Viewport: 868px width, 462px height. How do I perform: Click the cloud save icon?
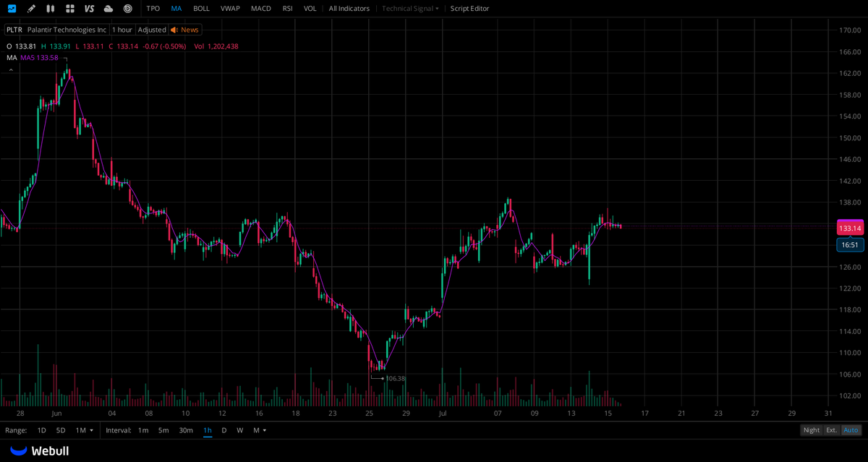point(109,9)
